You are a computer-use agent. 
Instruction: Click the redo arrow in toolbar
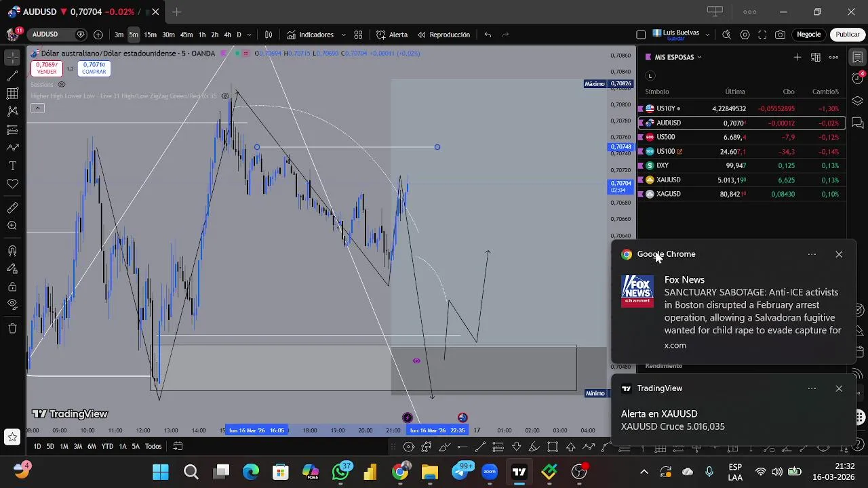(x=505, y=35)
